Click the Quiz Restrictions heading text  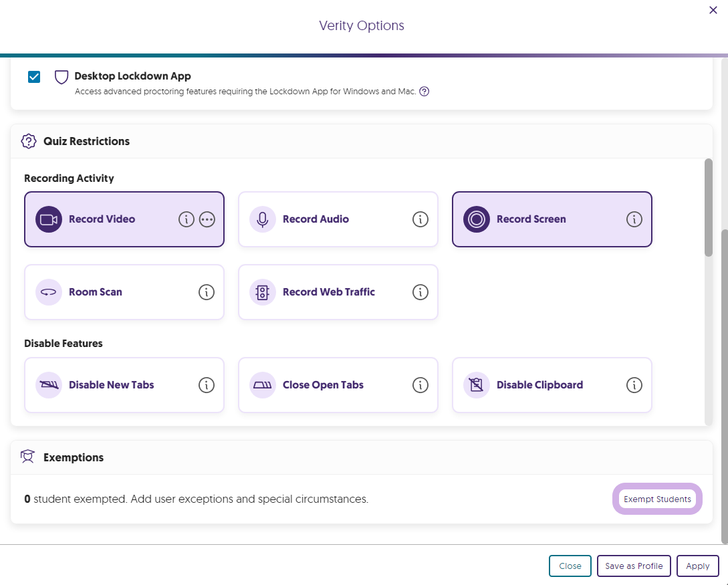tap(87, 141)
